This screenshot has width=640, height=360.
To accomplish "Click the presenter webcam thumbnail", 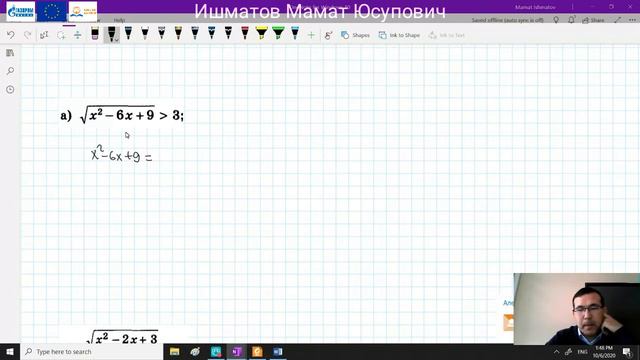I will 576,309.
